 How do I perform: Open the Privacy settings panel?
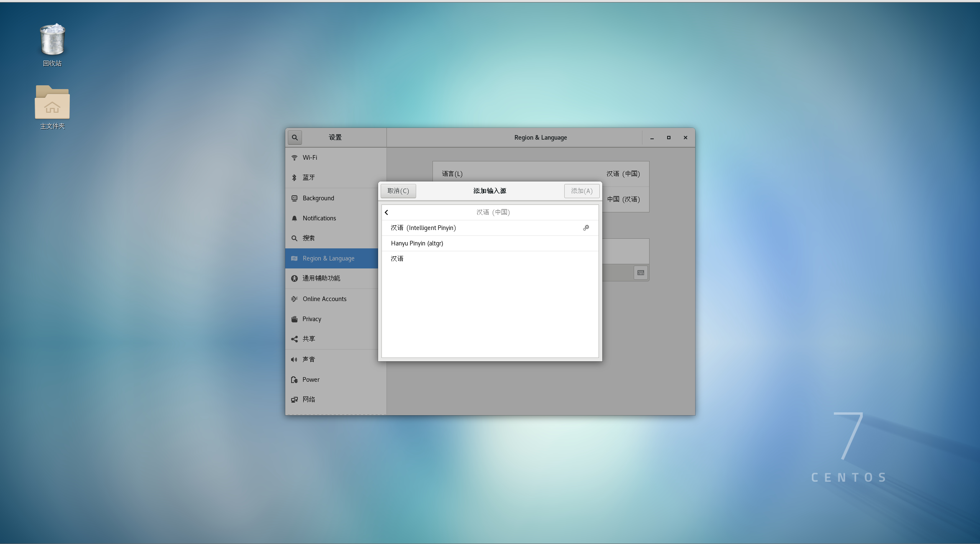[312, 319]
